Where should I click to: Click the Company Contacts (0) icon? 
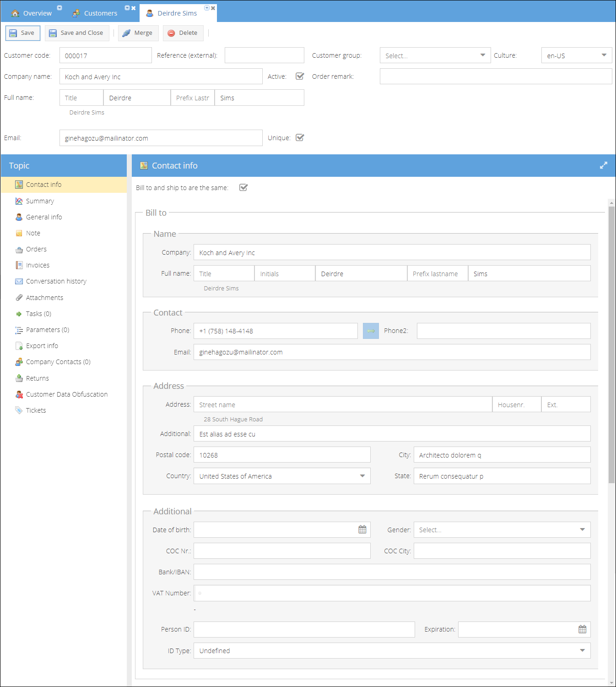(19, 362)
